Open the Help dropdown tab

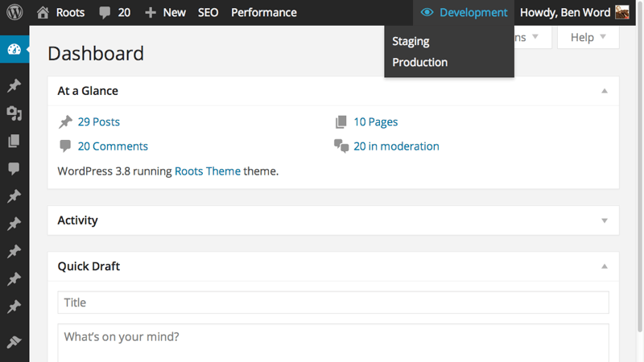pos(588,37)
